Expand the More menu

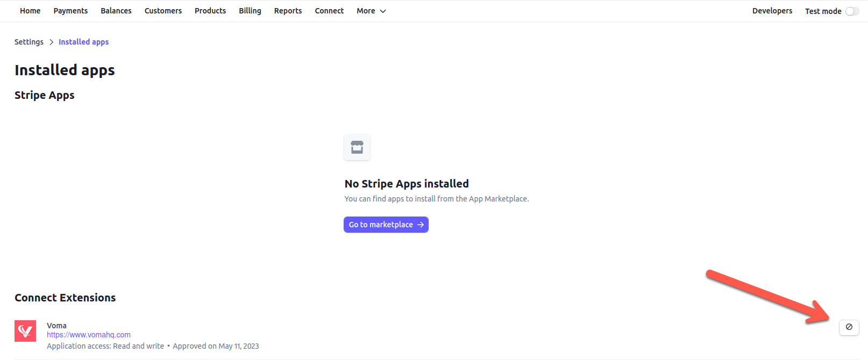371,11
